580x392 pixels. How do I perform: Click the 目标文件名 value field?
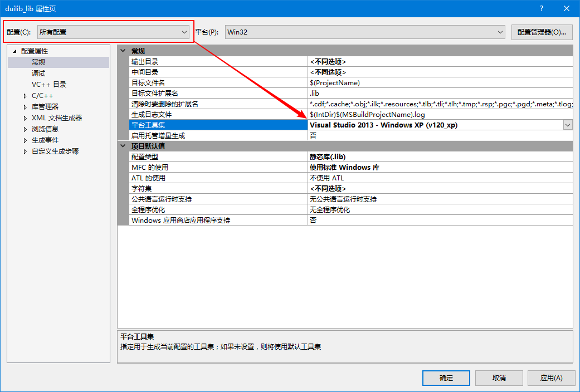pyautogui.click(x=440, y=83)
